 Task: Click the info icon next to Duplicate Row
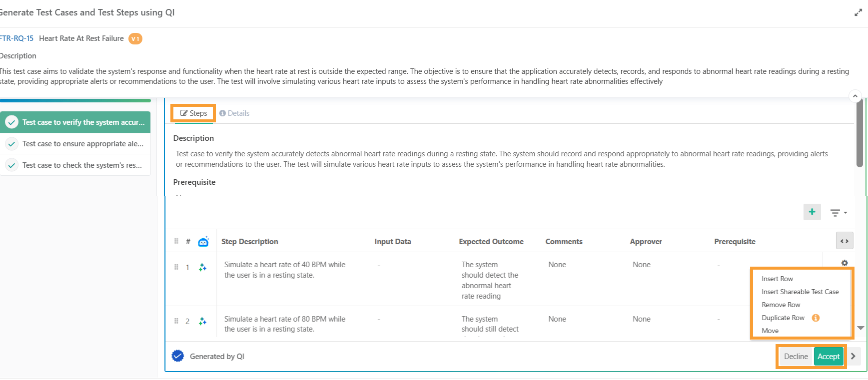(x=816, y=318)
